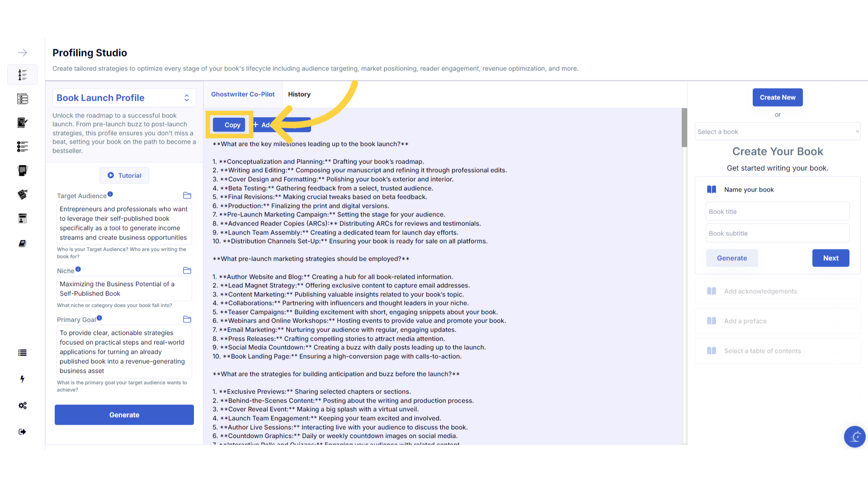Open the folder icon beside Target Audience
The height and width of the screenshot is (488, 868).
[x=187, y=196]
